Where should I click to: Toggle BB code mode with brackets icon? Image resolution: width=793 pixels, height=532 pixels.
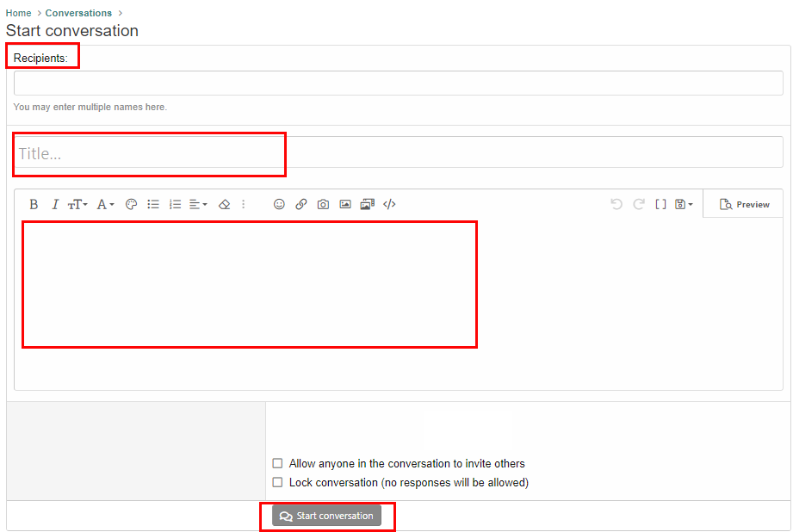coord(660,204)
